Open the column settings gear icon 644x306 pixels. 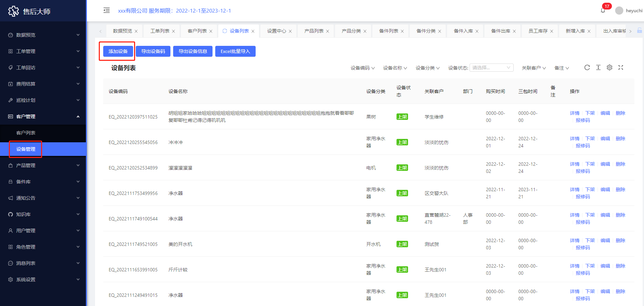(609, 68)
